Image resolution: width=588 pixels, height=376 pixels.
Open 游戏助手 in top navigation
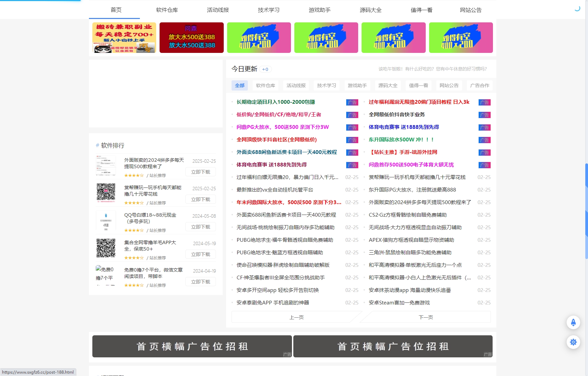pos(320,10)
